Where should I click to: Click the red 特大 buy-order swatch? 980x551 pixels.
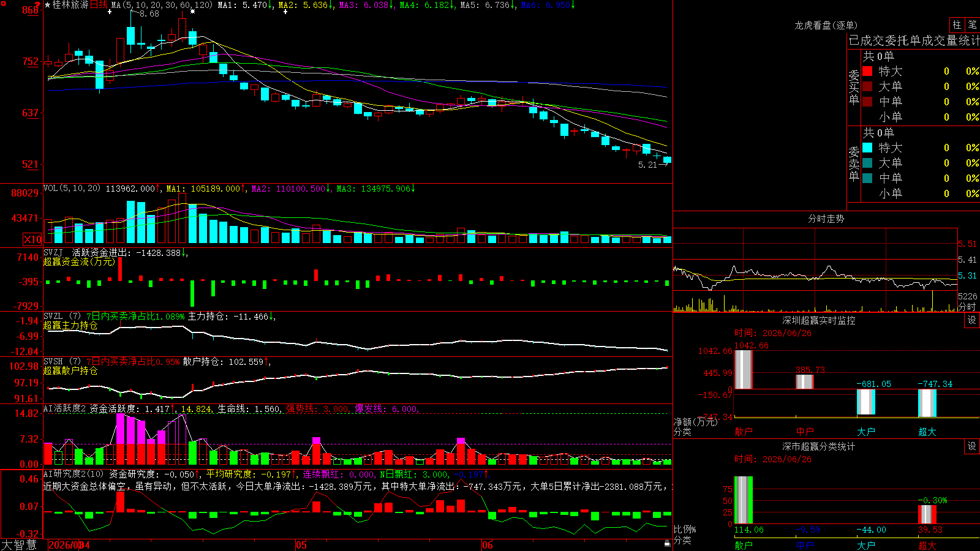click(x=867, y=71)
